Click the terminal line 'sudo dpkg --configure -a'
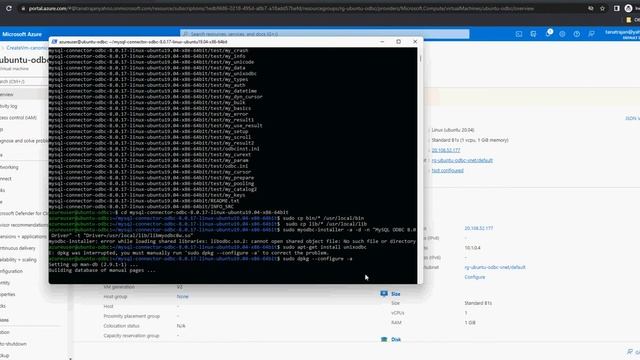 coord(317,259)
